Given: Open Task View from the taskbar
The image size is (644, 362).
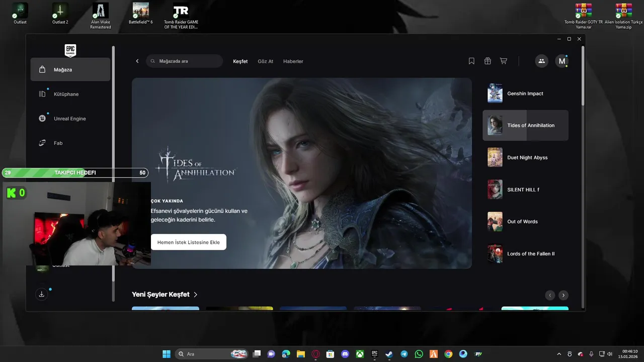Looking at the screenshot, I should (x=257, y=354).
